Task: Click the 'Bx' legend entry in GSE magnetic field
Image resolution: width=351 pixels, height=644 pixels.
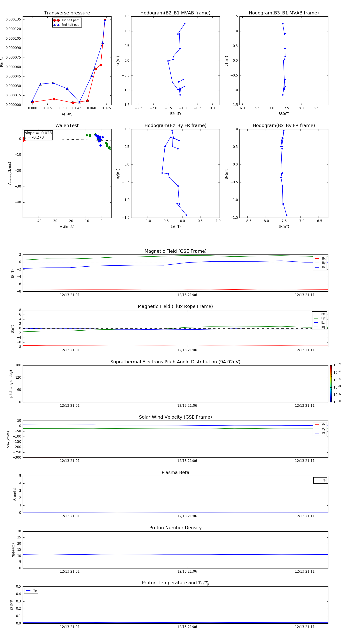Action: 320,259
